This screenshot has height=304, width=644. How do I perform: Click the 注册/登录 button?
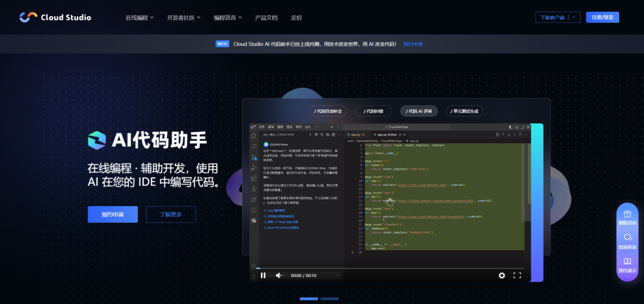[x=602, y=17]
